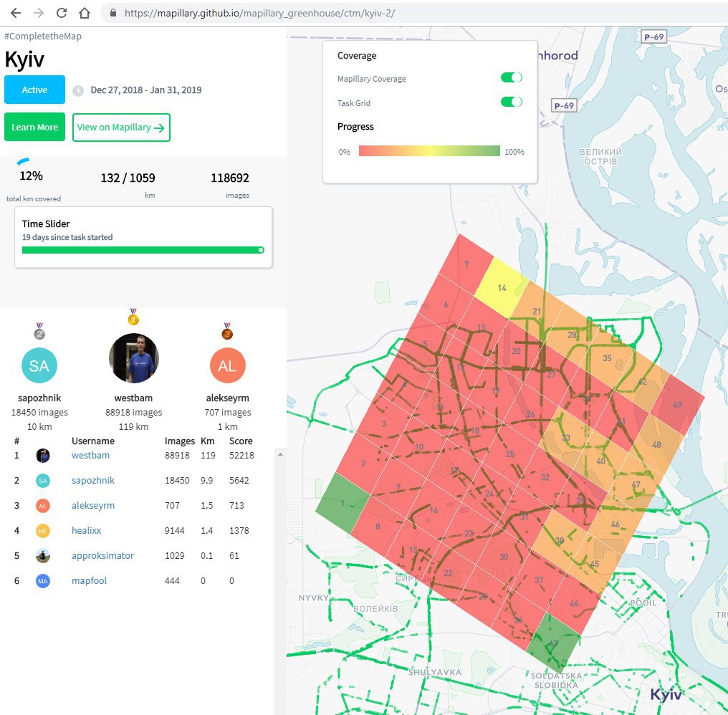Click healixx's image count 9144

[x=175, y=530]
